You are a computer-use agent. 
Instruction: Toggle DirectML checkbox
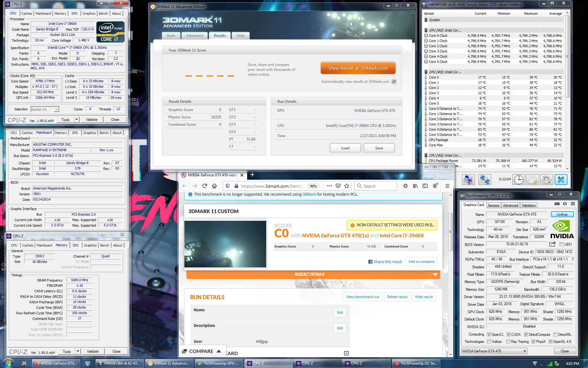tap(555, 335)
